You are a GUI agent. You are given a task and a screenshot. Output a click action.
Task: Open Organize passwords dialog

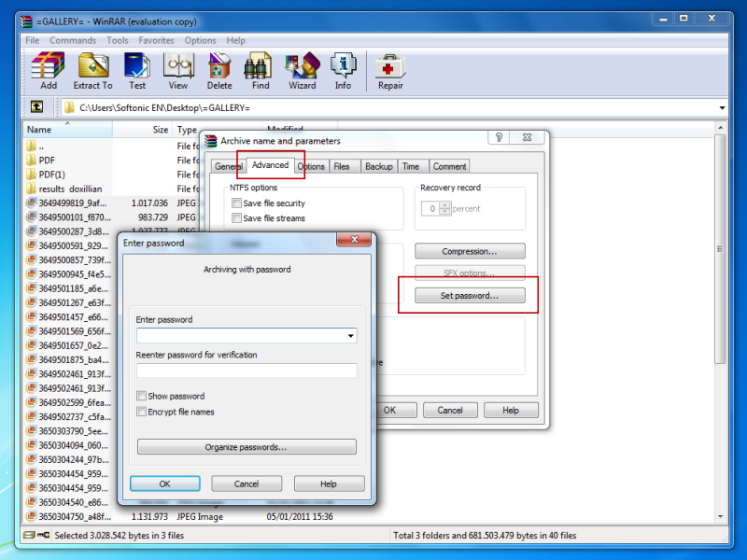click(x=248, y=446)
